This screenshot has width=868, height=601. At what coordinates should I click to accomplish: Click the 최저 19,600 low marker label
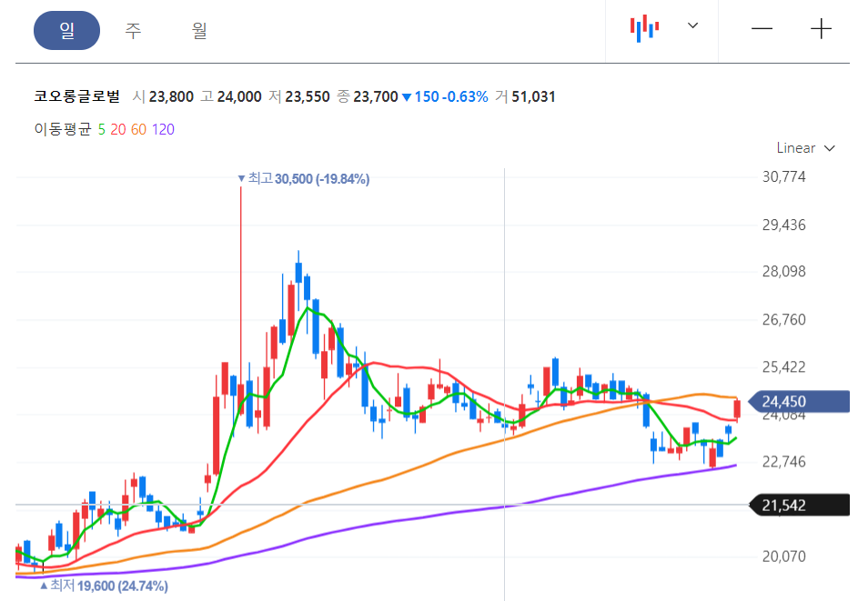click(104, 586)
